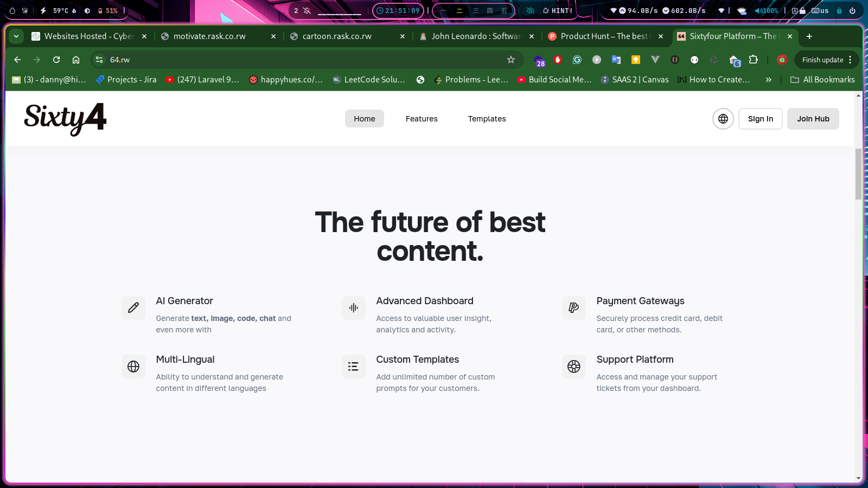Click the Support Platform lifebuoy icon
The height and width of the screenshot is (488, 868).
574,367
